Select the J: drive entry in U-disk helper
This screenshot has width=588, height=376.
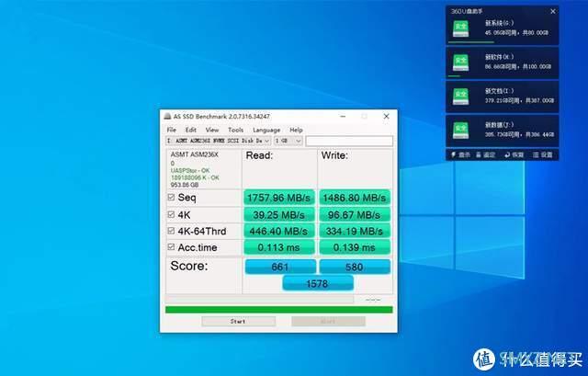click(x=503, y=131)
